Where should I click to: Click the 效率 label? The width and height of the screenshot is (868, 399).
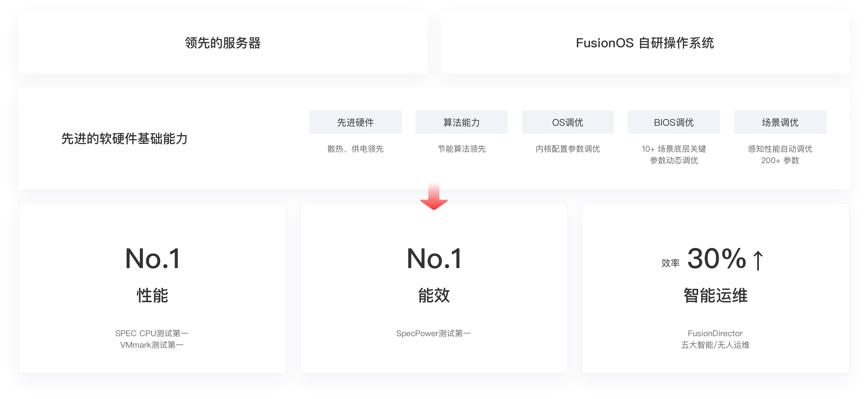click(x=671, y=263)
